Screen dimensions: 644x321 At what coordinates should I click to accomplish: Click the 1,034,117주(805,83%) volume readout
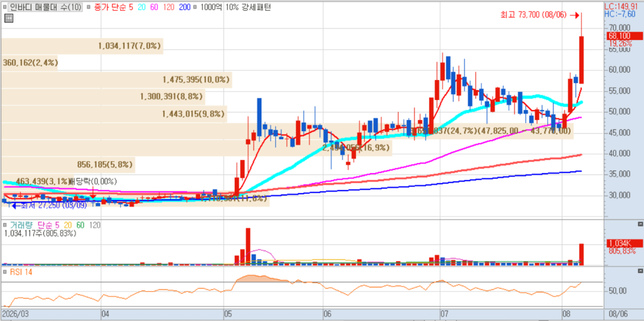tap(40, 233)
